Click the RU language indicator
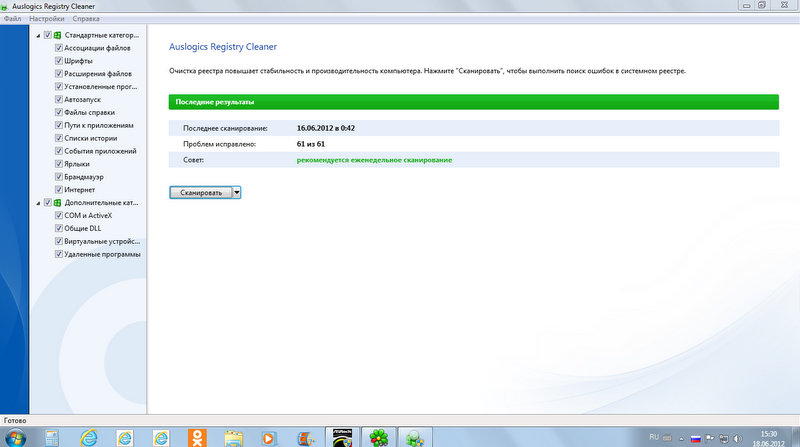This screenshot has height=447, width=800. click(654, 437)
